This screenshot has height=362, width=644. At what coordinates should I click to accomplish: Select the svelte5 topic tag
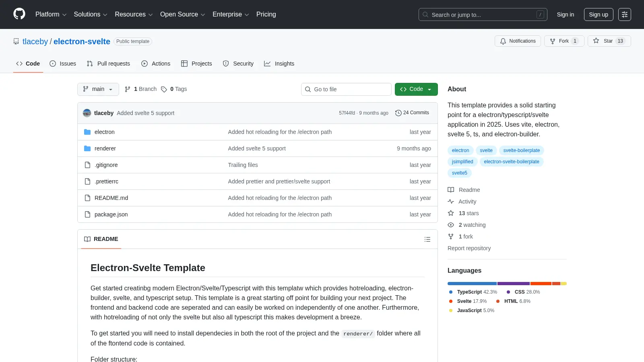tap(459, 173)
